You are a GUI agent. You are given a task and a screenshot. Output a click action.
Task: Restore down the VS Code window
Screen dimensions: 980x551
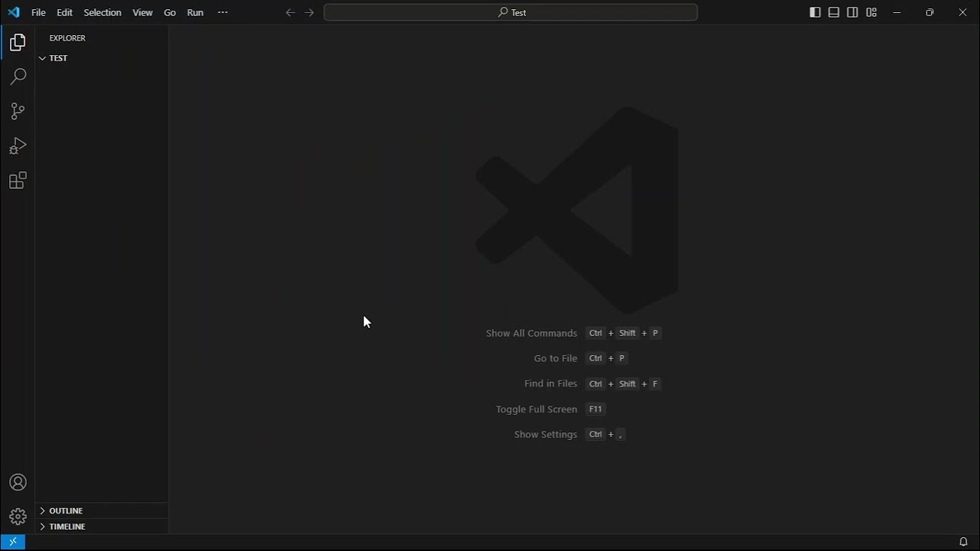[x=929, y=12]
